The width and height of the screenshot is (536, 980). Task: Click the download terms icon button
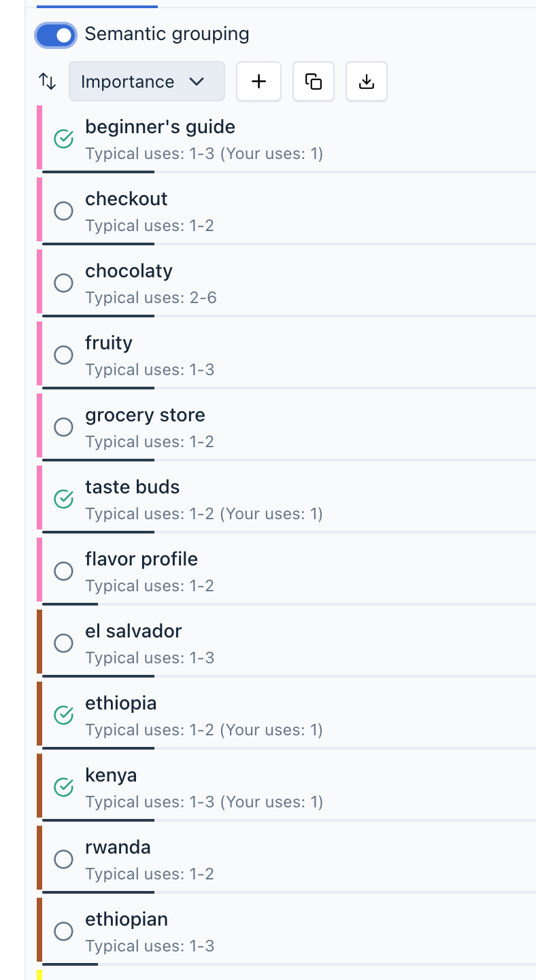[x=367, y=82]
